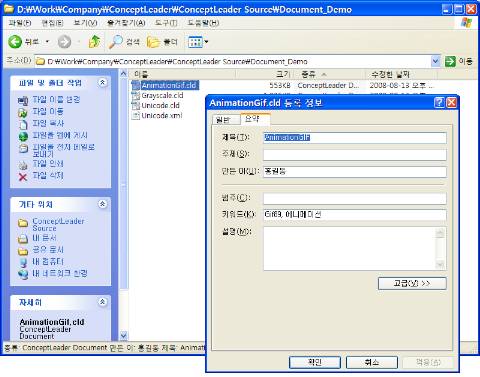The width and height of the screenshot is (480, 377).
Task: Open the View menu
Action: (x=85, y=23)
